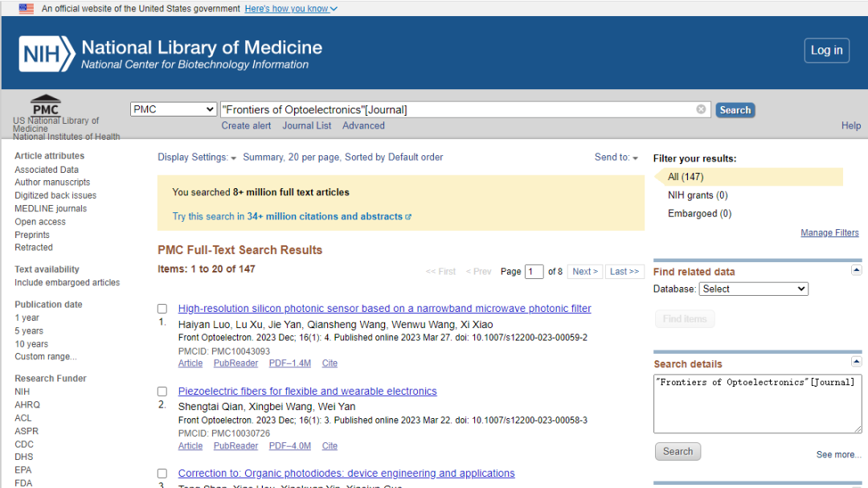The height and width of the screenshot is (488, 868).
Task: Open the Article link for result 1
Action: (x=190, y=363)
